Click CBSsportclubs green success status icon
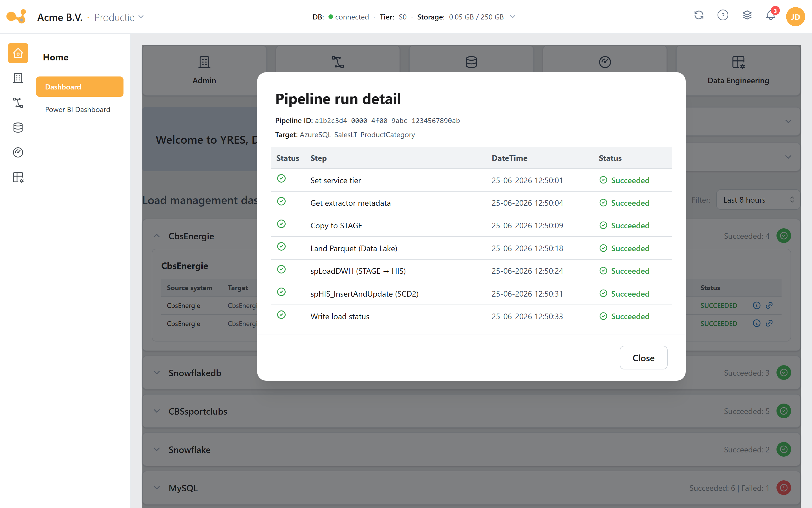 point(784,411)
